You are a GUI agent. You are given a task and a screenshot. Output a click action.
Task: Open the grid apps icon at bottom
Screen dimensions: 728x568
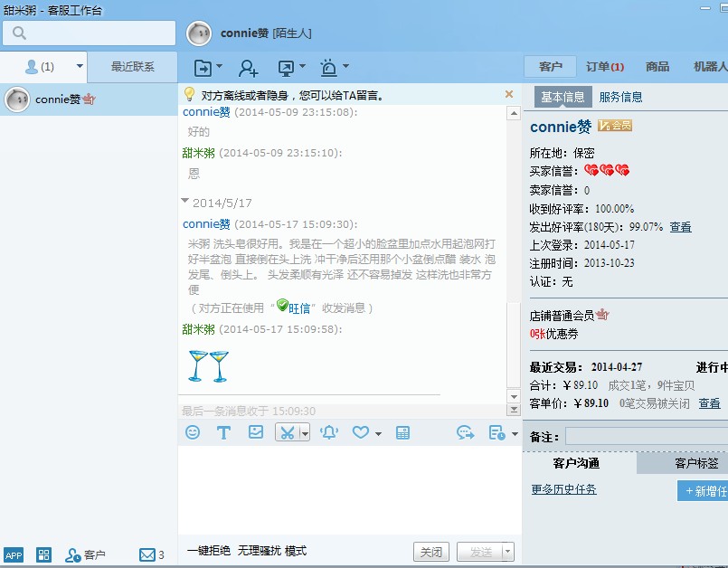click(44, 555)
